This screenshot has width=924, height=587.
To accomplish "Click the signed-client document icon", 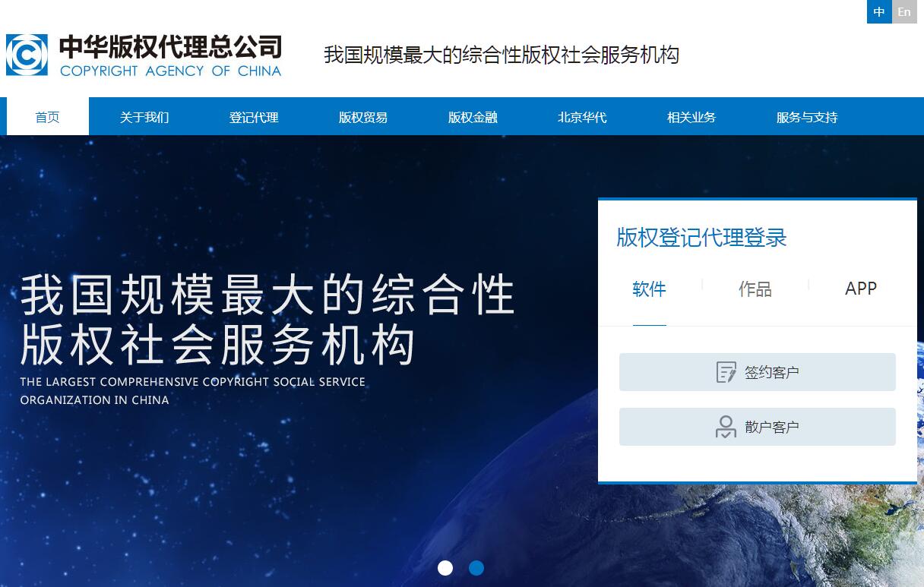I will (x=726, y=372).
